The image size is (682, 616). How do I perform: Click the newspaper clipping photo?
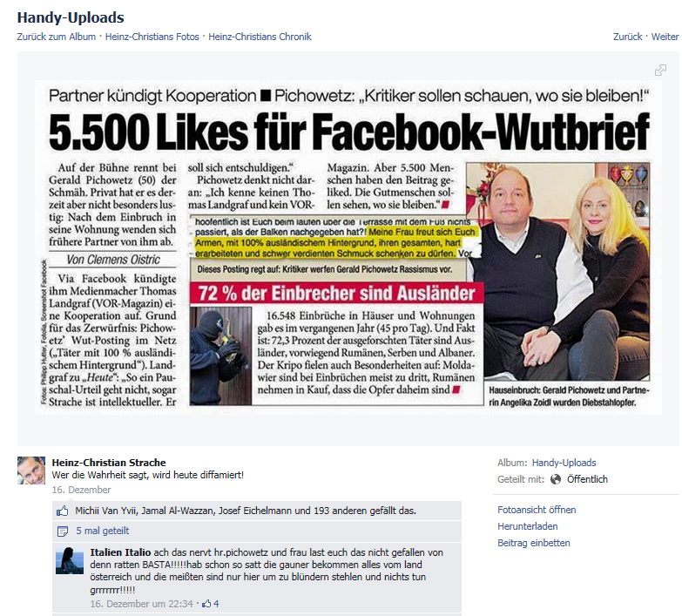click(x=348, y=247)
